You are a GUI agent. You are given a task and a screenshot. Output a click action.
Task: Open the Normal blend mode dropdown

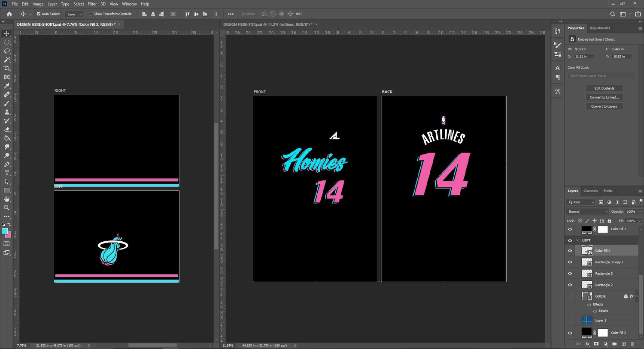(588, 211)
